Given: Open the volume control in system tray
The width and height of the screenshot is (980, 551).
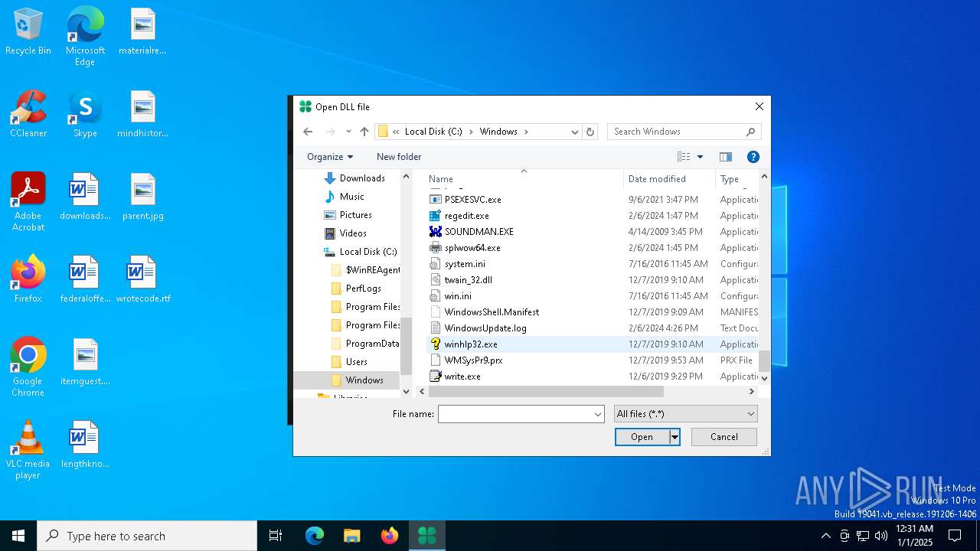Looking at the screenshot, I should tap(881, 536).
